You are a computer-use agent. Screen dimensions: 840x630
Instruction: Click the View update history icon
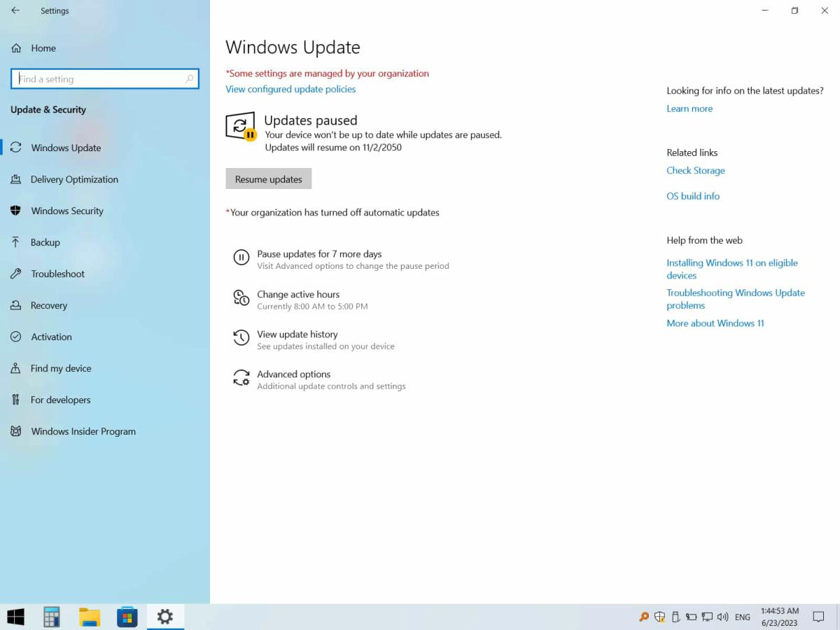pyautogui.click(x=241, y=338)
